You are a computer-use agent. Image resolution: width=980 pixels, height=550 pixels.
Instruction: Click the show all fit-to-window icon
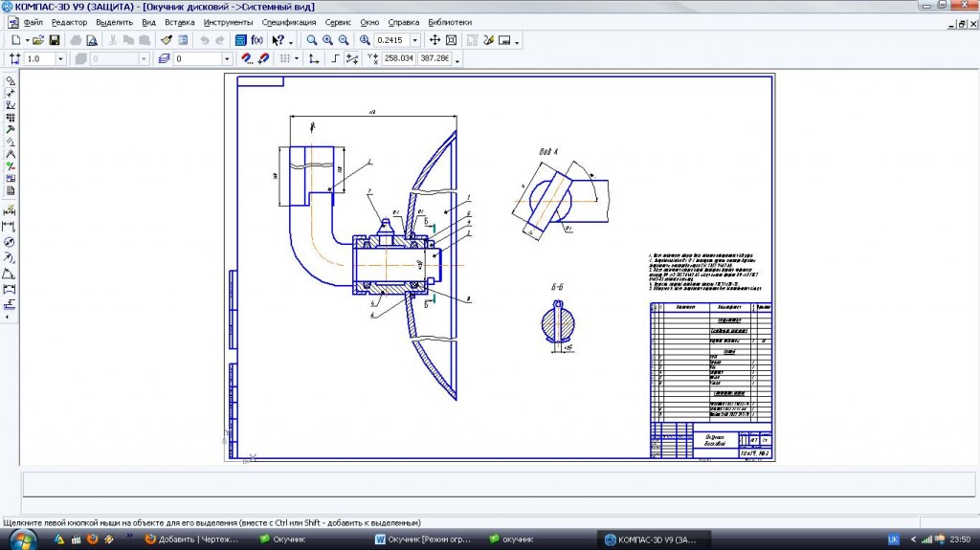451,40
